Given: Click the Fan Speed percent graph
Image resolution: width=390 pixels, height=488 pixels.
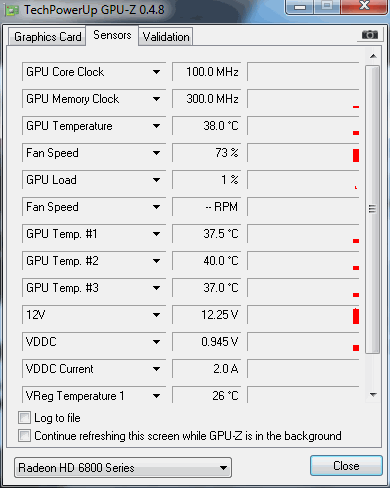Looking at the screenshot, I should pyautogui.click(x=303, y=153).
